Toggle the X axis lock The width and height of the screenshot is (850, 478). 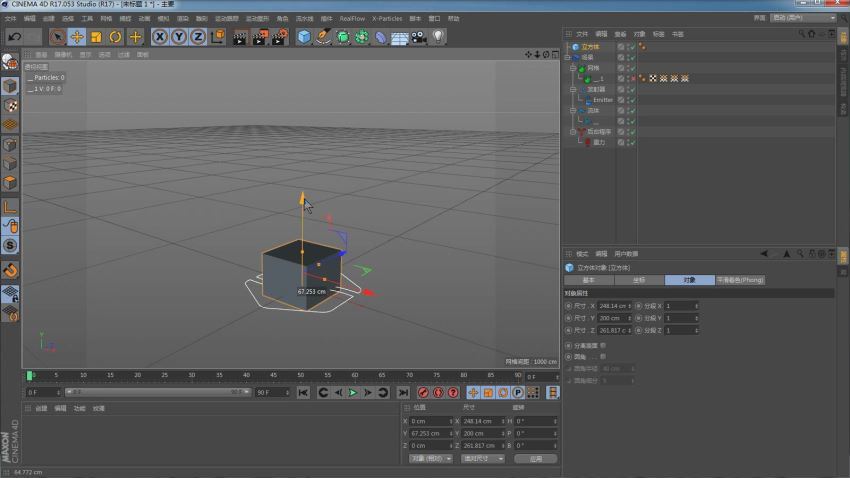159,37
